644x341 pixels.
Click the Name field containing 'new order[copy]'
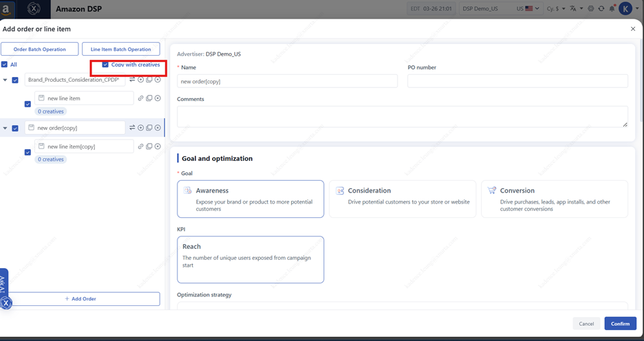[x=287, y=81]
